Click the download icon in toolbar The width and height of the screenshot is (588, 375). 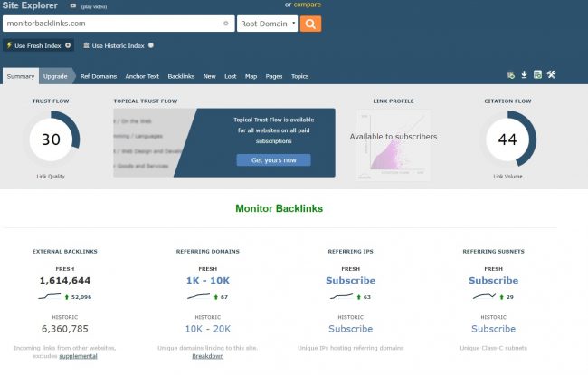pos(524,74)
